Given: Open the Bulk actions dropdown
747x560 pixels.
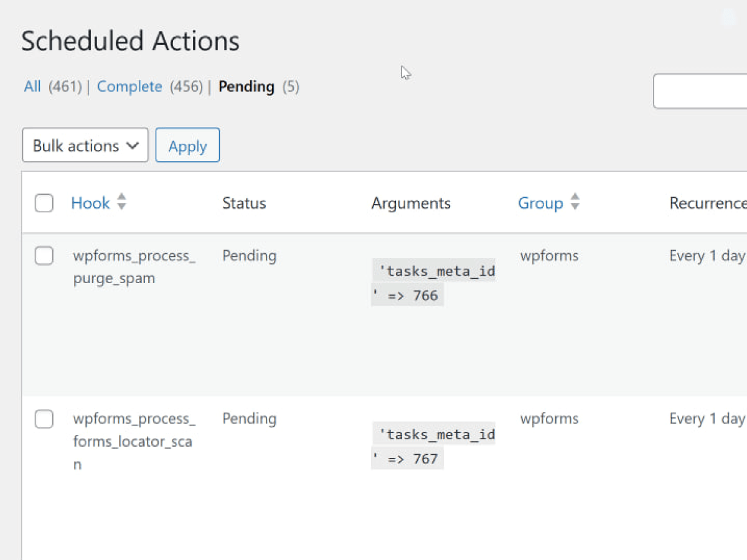Looking at the screenshot, I should coord(85,145).
